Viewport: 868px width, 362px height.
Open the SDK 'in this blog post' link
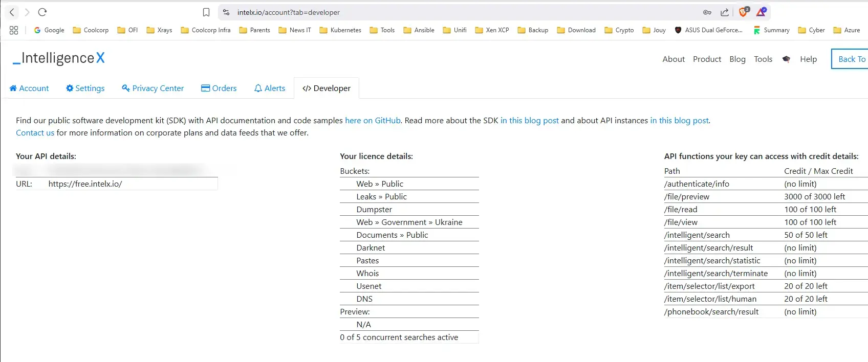pyautogui.click(x=530, y=121)
